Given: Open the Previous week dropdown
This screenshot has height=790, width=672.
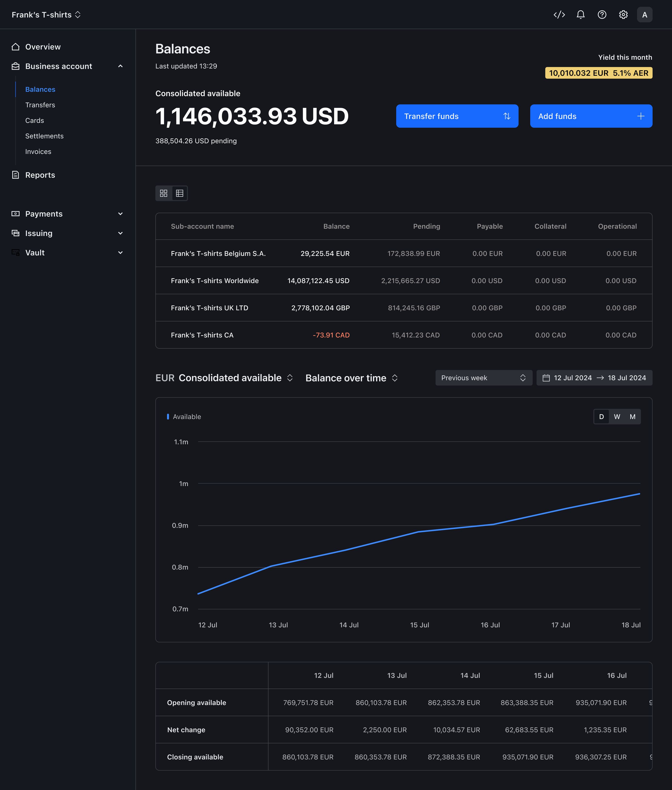Looking at the screenshot, I should coord(483,378).
